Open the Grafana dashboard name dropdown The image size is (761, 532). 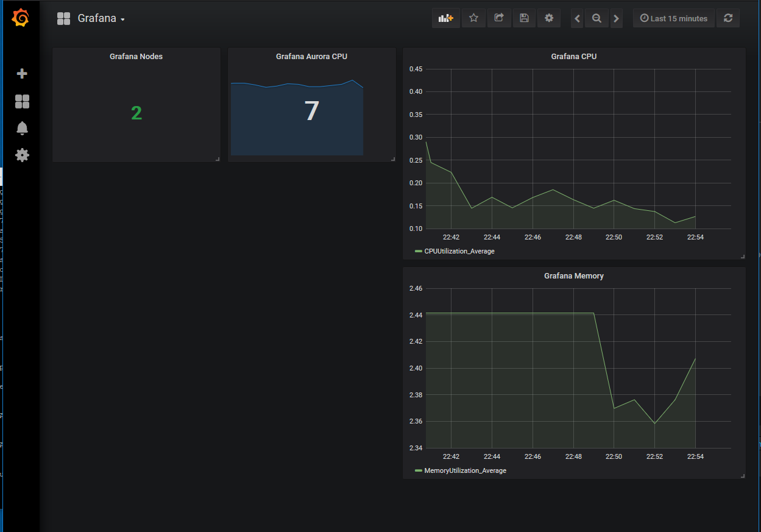pos(101,18)
